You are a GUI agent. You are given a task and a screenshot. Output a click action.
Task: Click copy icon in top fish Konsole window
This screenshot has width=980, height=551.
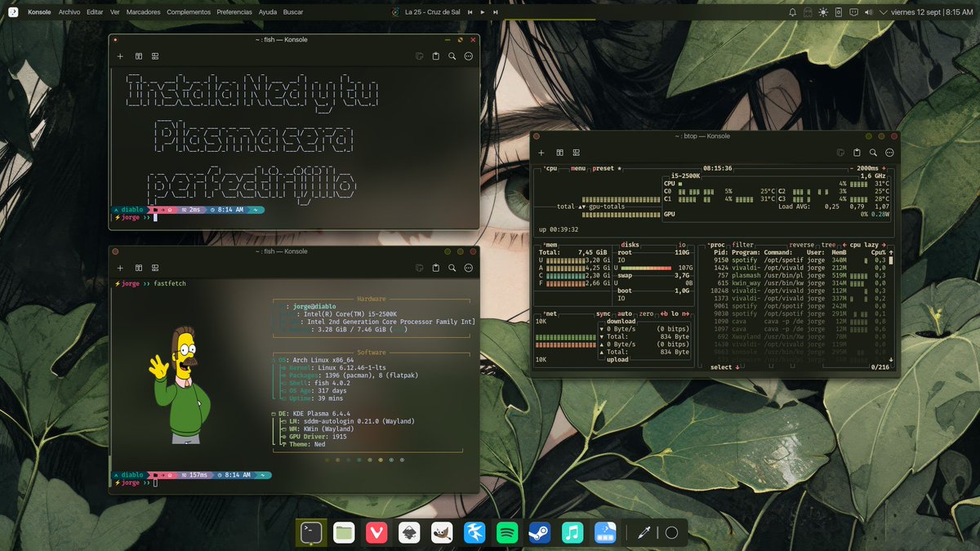[420, 56]
